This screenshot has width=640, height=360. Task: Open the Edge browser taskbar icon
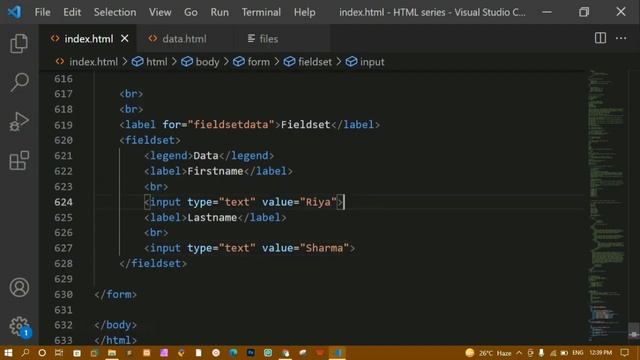233,353
